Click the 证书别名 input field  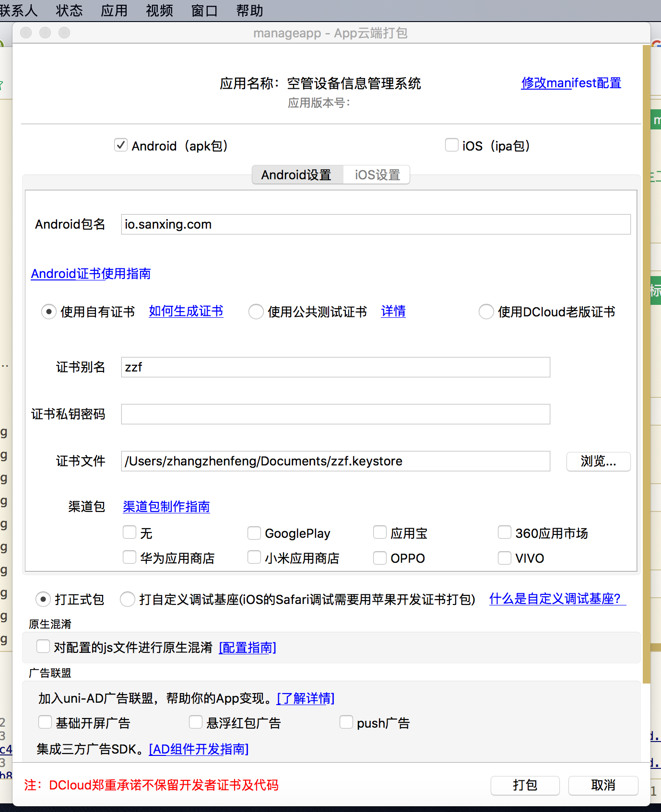click(335, 367)
